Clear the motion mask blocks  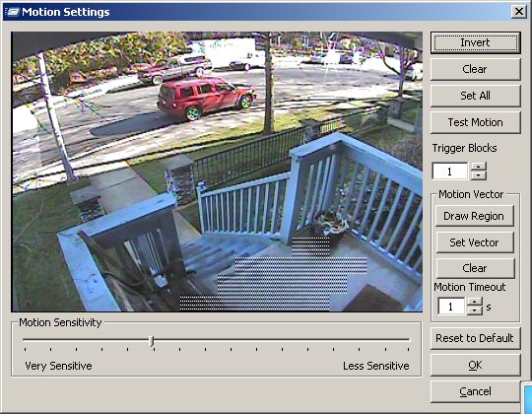(x=475, y=69)
